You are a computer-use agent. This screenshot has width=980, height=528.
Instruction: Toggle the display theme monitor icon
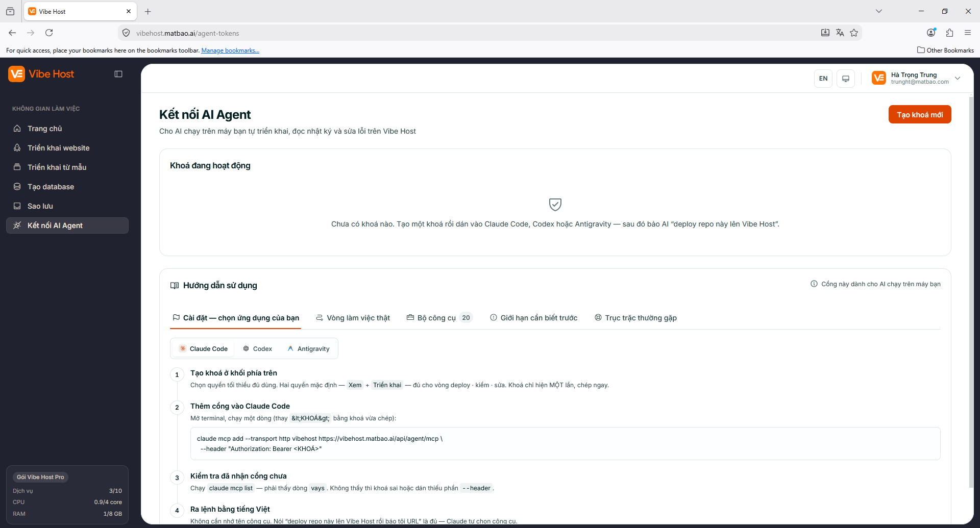click(846, 79)
